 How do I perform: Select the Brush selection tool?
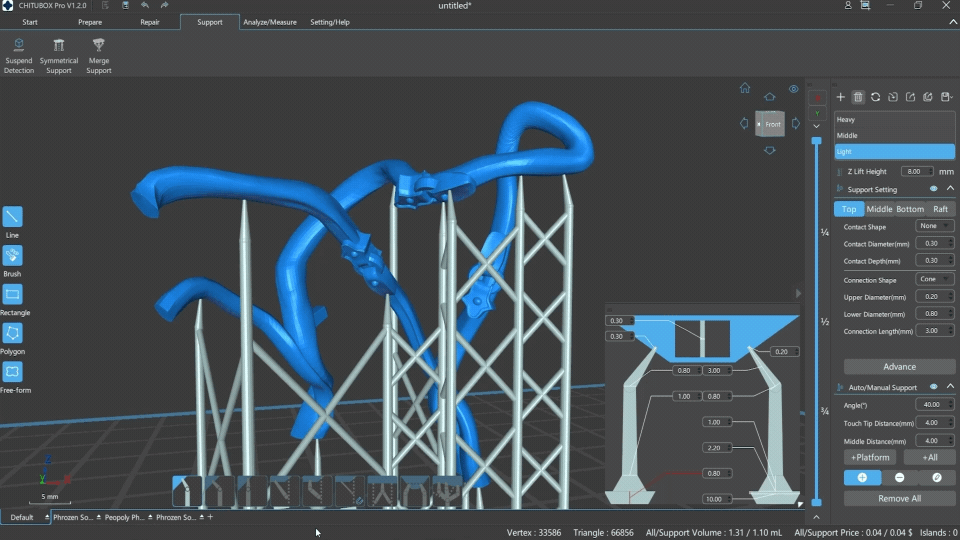tap(12, 256)
